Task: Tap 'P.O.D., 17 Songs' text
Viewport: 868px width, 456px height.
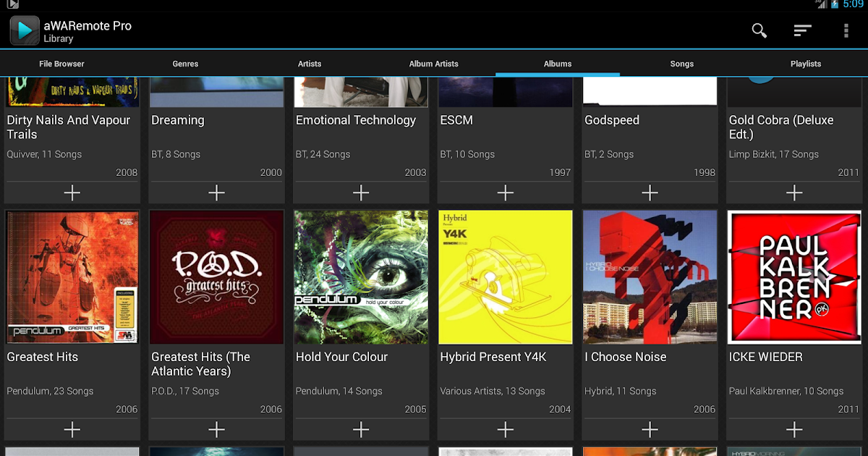Action: (185, 391)
